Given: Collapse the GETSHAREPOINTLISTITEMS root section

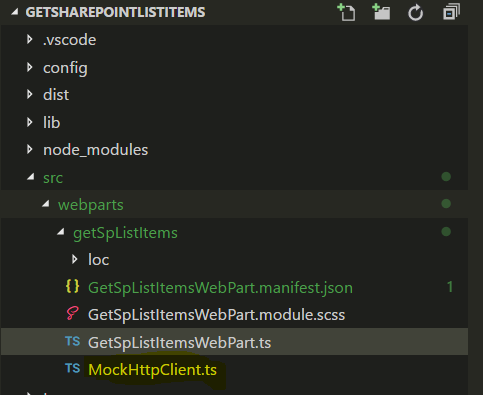Looking at the screenshot, I should point(14,12).
